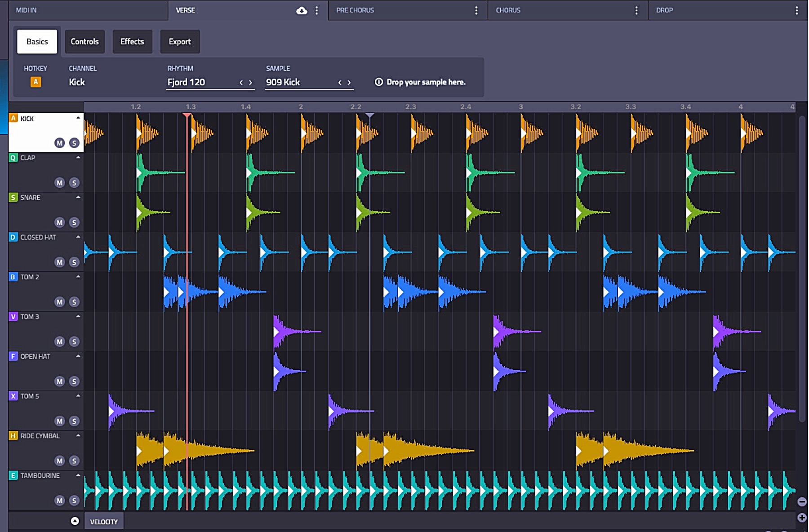Zoom out with the minus icon
The width and height of the screenshot is (809, 532).
click(802, 502)
